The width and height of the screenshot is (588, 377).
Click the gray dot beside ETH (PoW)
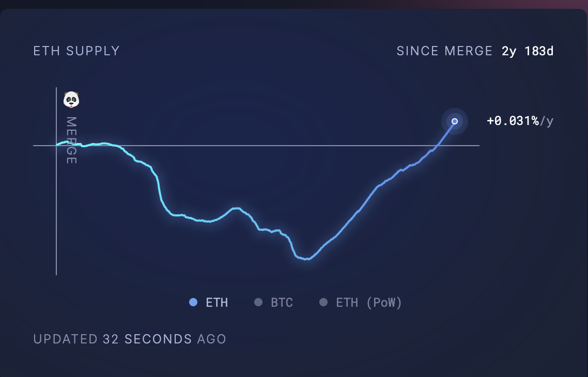pos(323,303)
